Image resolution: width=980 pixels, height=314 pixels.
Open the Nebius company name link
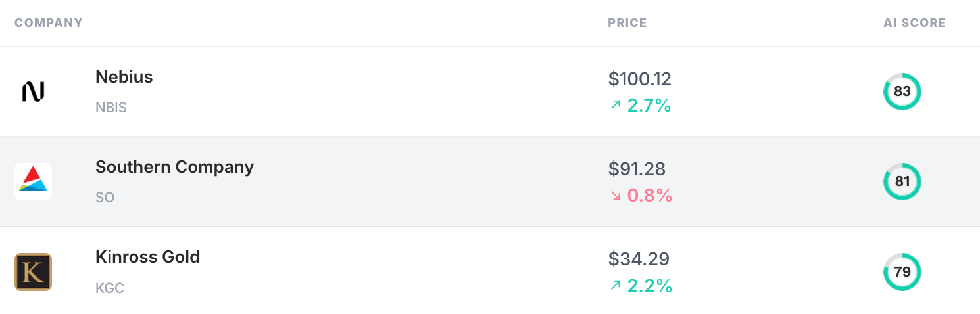point(124,77)
